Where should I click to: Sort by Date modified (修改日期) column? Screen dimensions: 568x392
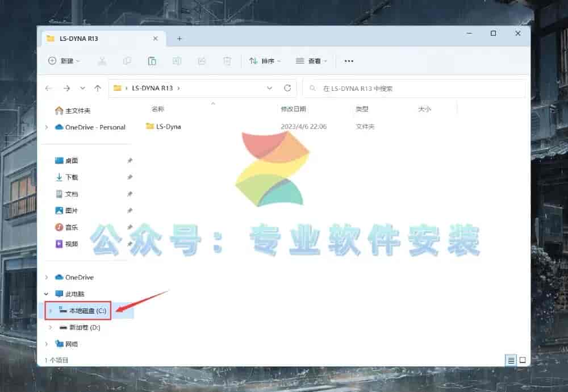click(x=294, y=109)
